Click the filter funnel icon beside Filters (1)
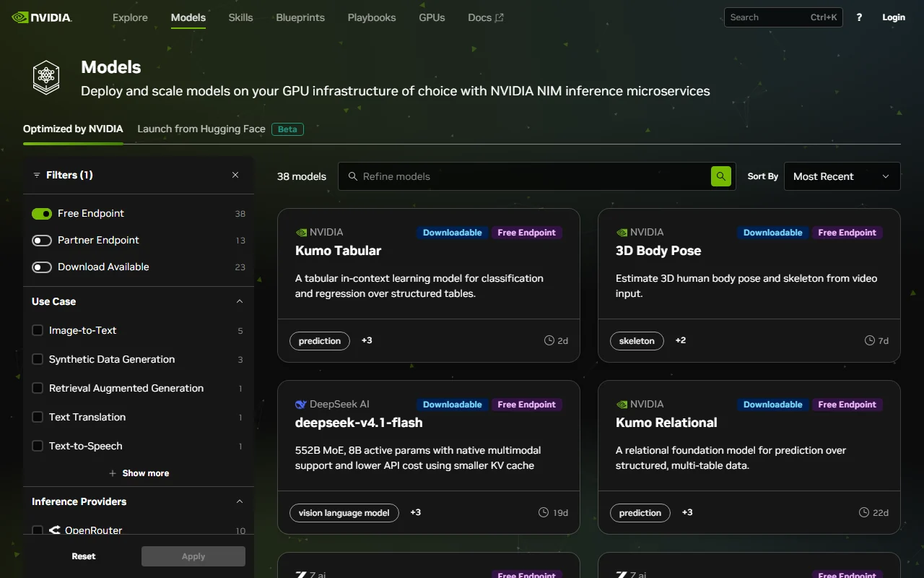The width and height of the screenshot is (924, 578). point(37,175)
